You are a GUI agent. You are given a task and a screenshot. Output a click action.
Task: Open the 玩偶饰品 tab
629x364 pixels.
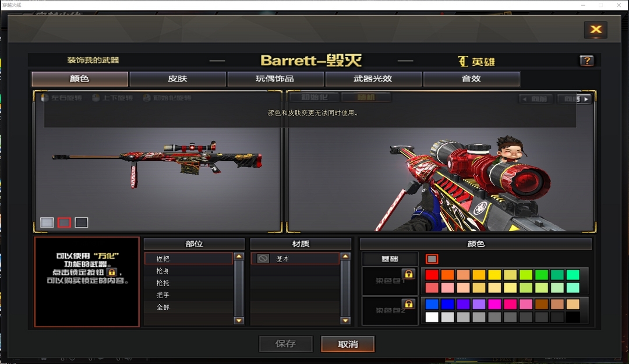275,79
